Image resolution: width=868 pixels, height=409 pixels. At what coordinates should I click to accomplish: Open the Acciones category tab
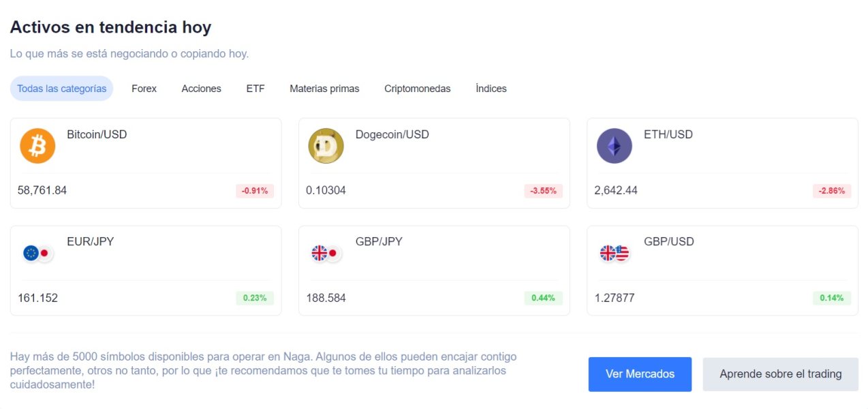201,89
